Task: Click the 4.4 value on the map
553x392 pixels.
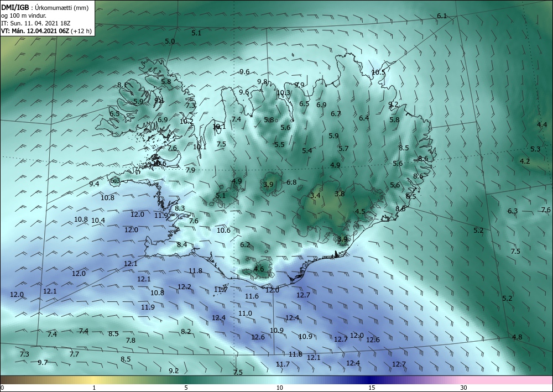Action: pos(542,124)
